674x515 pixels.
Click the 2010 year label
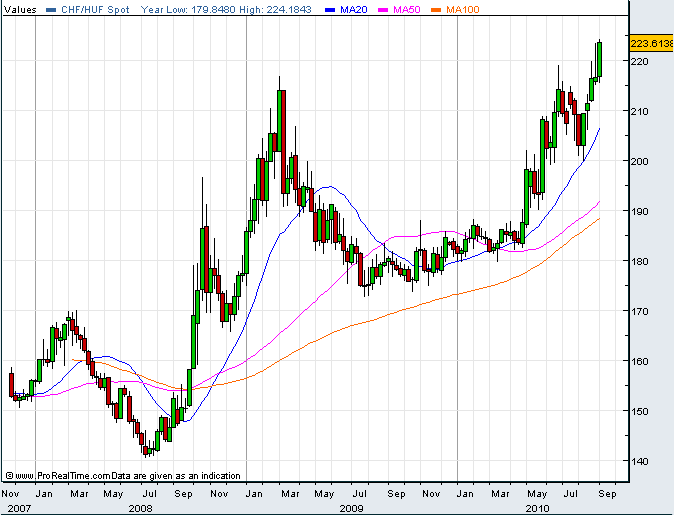coord(537,509)
